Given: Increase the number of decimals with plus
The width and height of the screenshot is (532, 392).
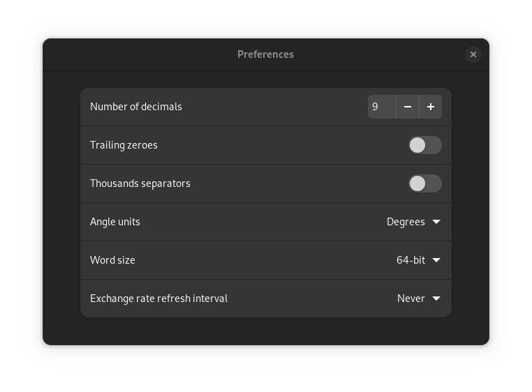Looking at the screenshot, I should (x=431, y=107).
